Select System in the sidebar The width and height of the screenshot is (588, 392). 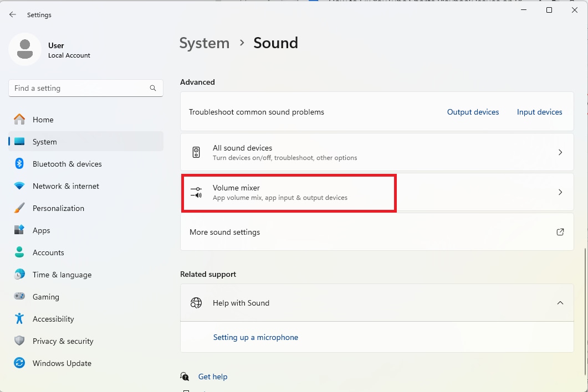[x=86, y=142]
